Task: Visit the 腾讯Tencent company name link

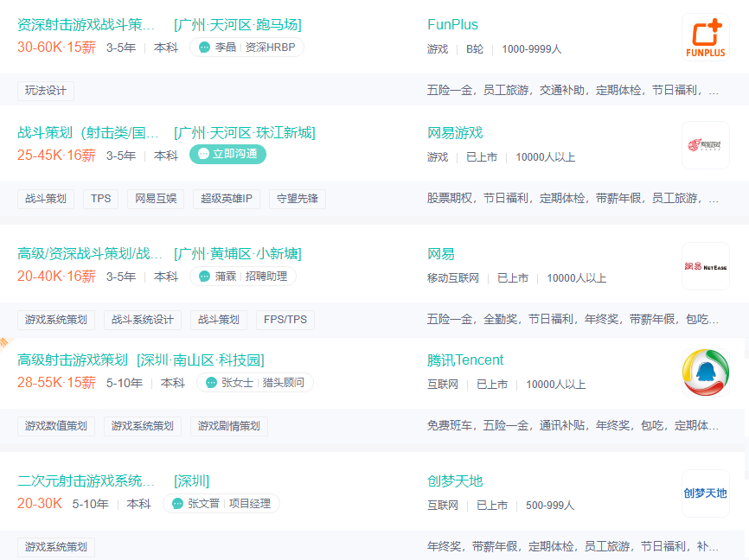Action: click(465, 360)
